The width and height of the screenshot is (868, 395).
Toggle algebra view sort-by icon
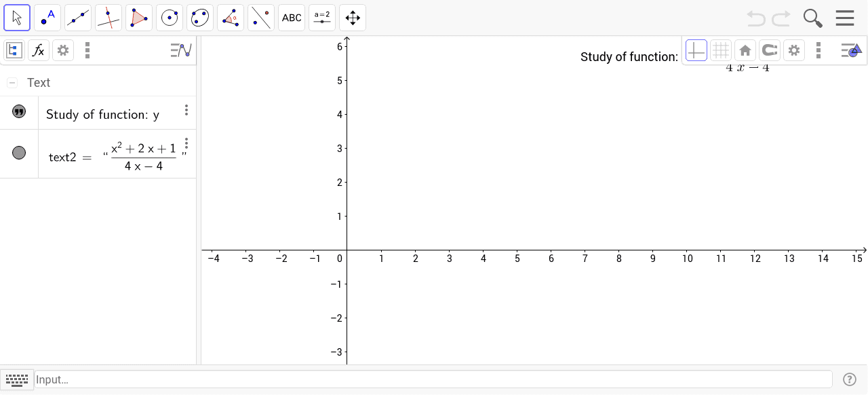click(x=14, y=50)
